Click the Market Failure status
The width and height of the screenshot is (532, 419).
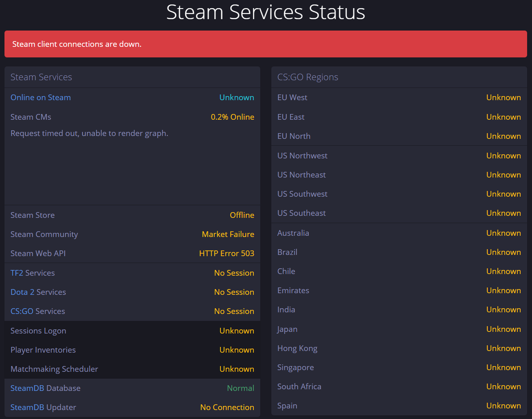click(x=228, y=234)
